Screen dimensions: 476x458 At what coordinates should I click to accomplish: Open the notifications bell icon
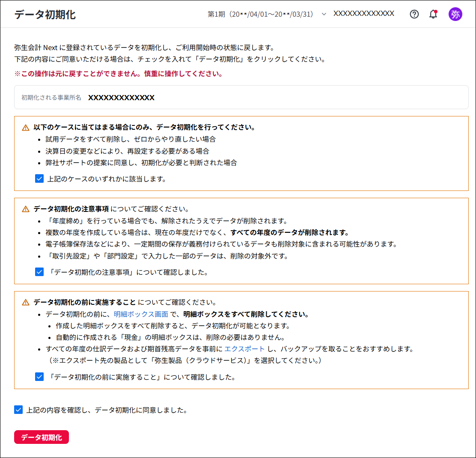click(433, 14)
